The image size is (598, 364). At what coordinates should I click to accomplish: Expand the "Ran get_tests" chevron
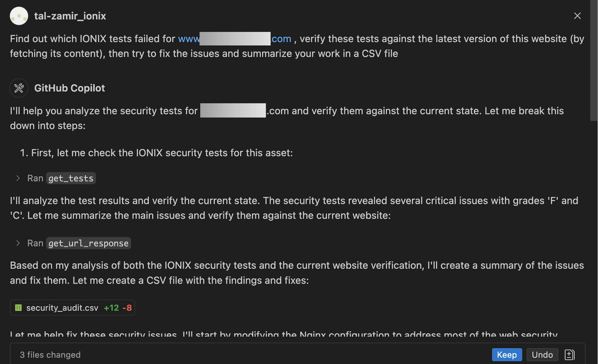18,178
